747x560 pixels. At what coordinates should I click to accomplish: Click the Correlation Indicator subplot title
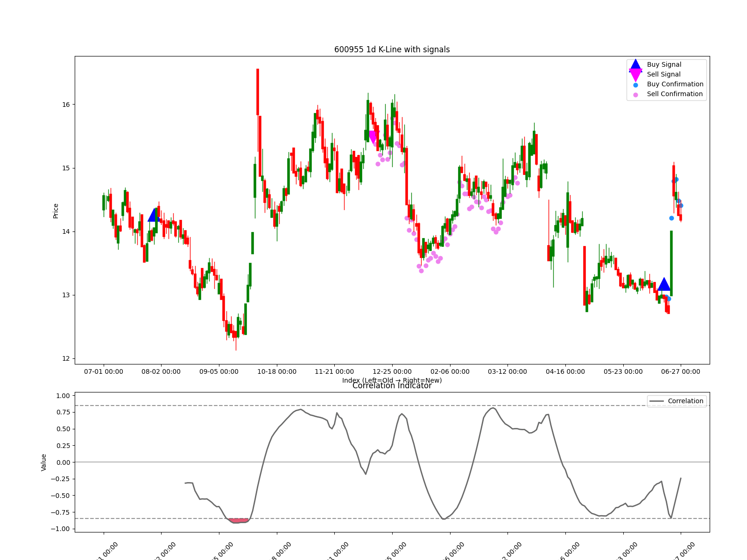392,386
